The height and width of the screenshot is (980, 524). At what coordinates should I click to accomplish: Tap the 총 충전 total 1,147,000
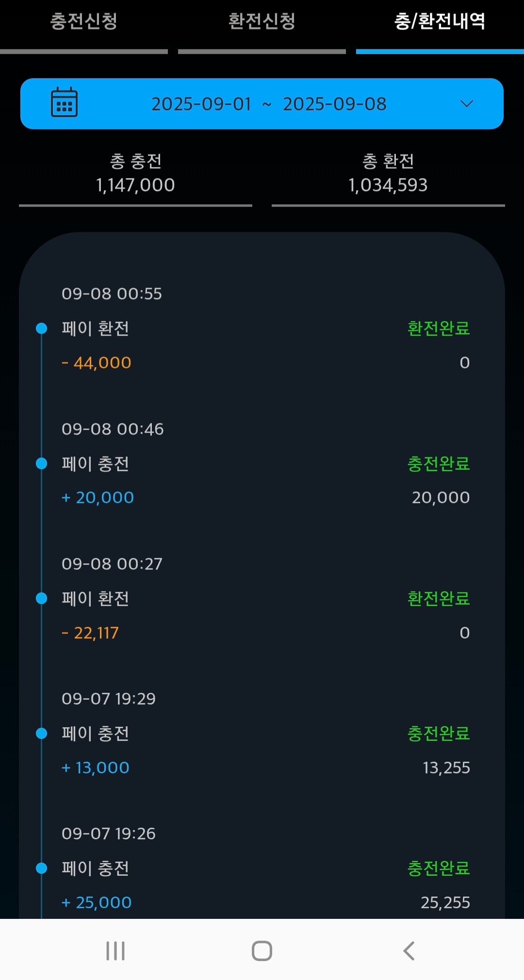pyautogui.click(x=135, y=185)
